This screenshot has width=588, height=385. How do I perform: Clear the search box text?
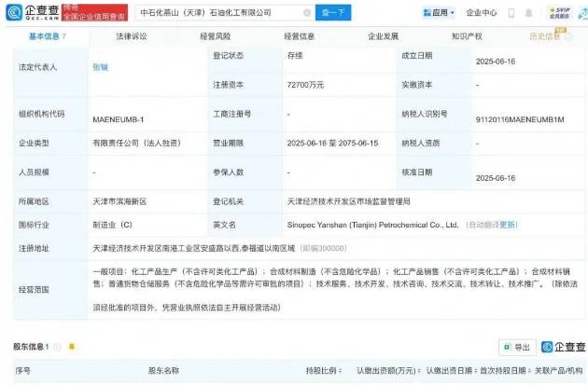pos(301,13)
